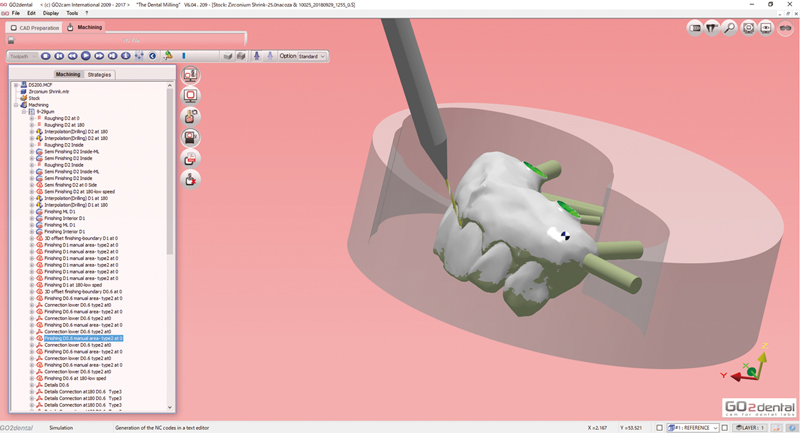The width and height of the screenshot is (800, 433).
Task: Expand the DS200.MCF tree node
Action: (x=16, y=85)
